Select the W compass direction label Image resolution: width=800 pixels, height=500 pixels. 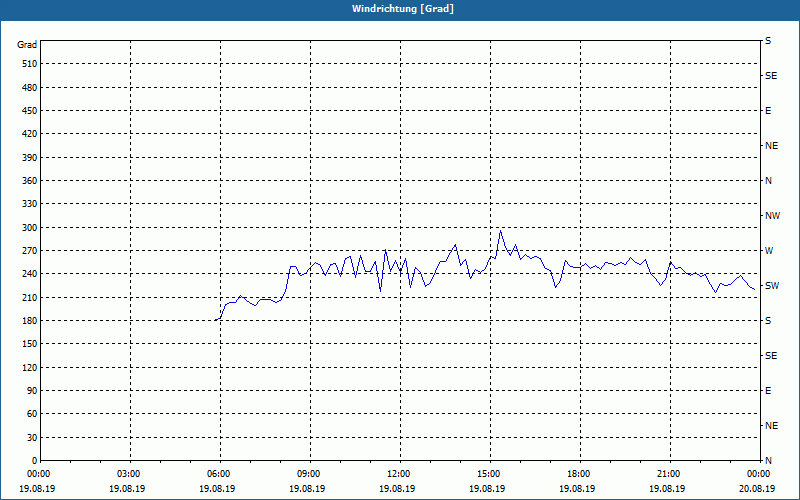click(x=769, y=251)
